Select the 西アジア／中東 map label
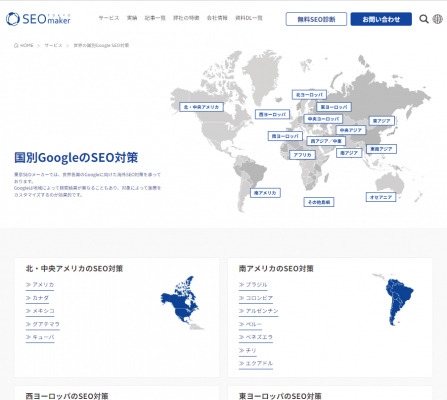This screenshot has width=447, height=400. [x=326, y=141]
